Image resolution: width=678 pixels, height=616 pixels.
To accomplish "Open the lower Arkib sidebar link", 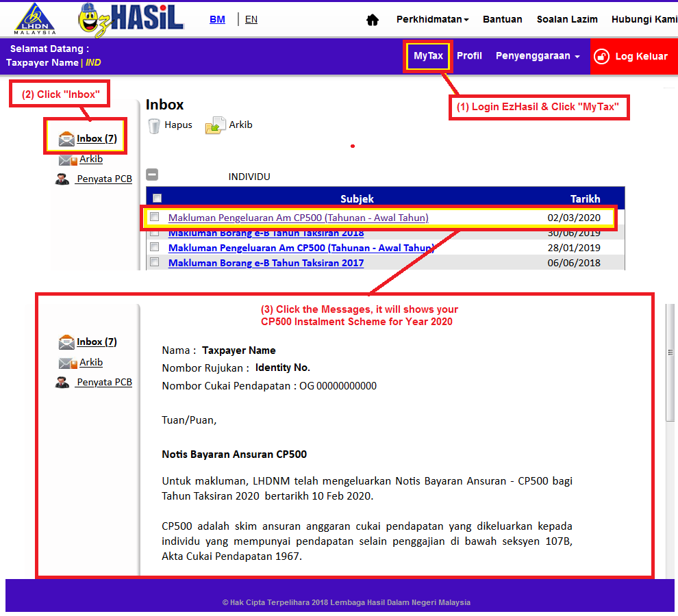I will point(91,362).
